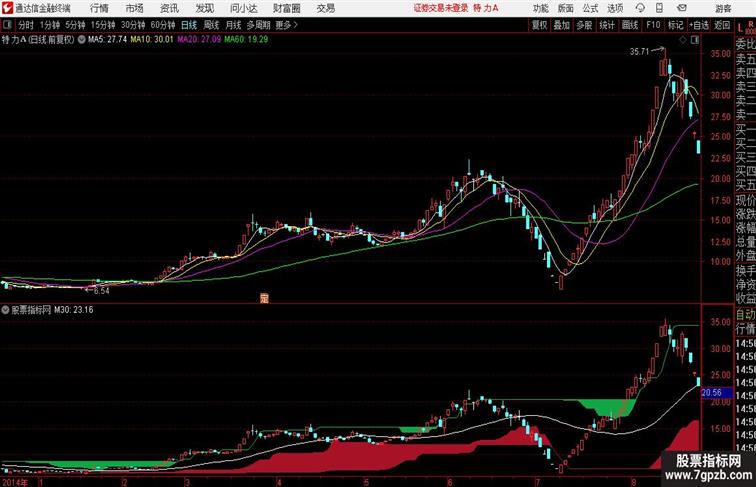Click the MA60: 19.29 value
756x487 pixels.
pyautogui.click(x=246, y=40)
